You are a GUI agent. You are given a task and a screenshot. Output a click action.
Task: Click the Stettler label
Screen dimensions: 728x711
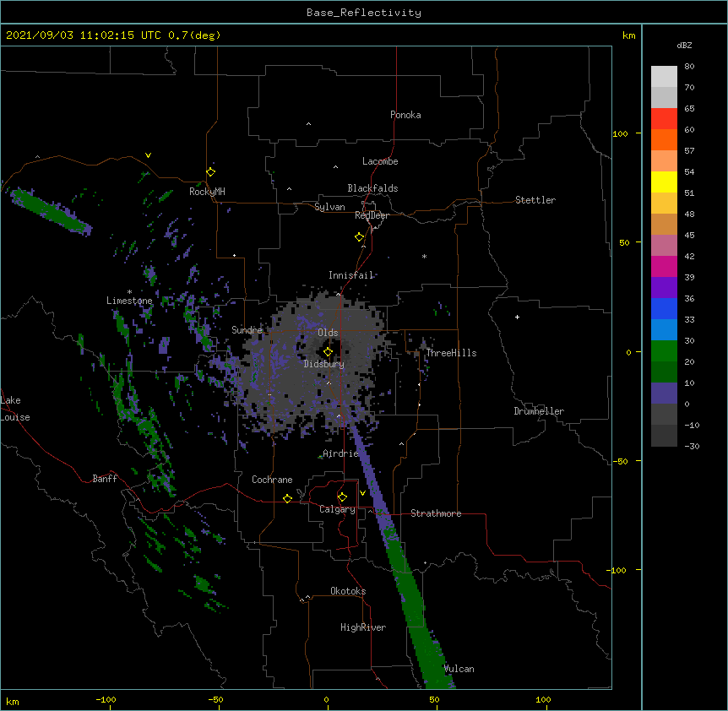click(x=535, y=200)
